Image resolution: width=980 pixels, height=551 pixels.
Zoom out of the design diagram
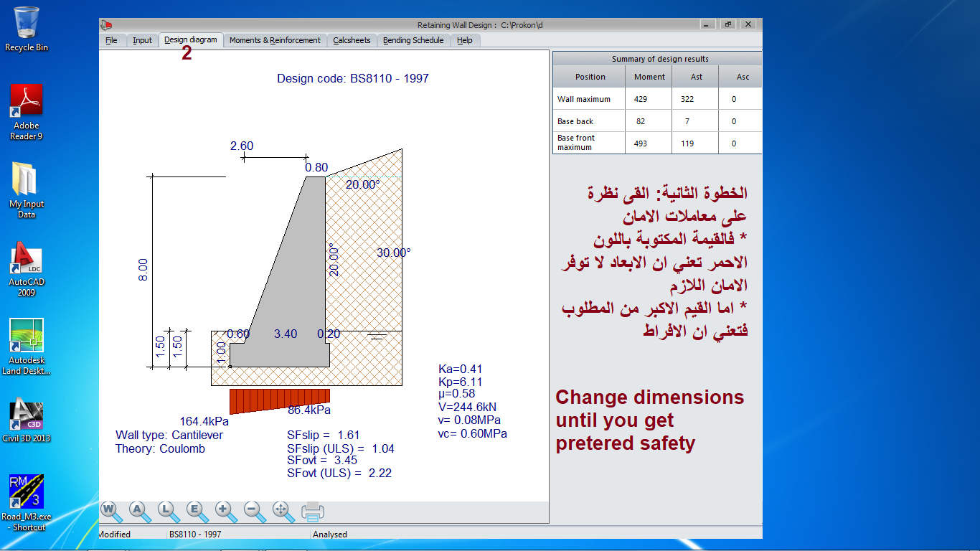click(x=252, y=509)
